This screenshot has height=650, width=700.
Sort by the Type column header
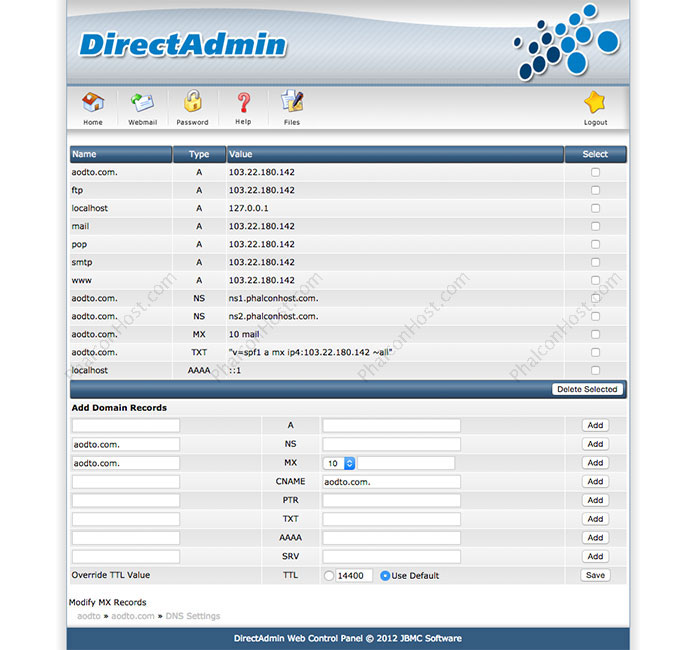199,154
